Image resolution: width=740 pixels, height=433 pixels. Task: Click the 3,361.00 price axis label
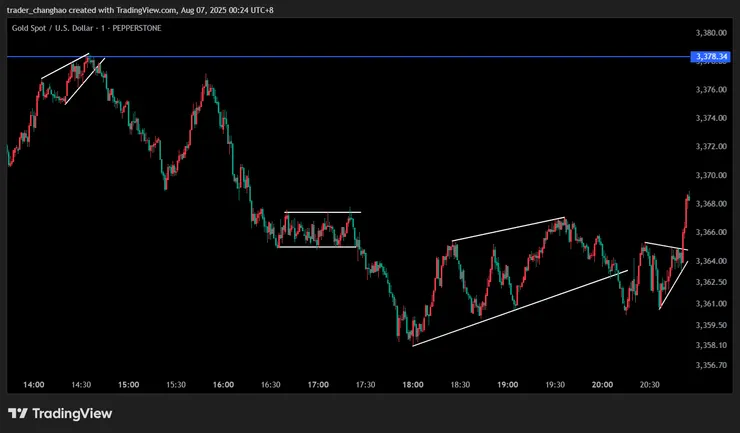pos(711,304)
